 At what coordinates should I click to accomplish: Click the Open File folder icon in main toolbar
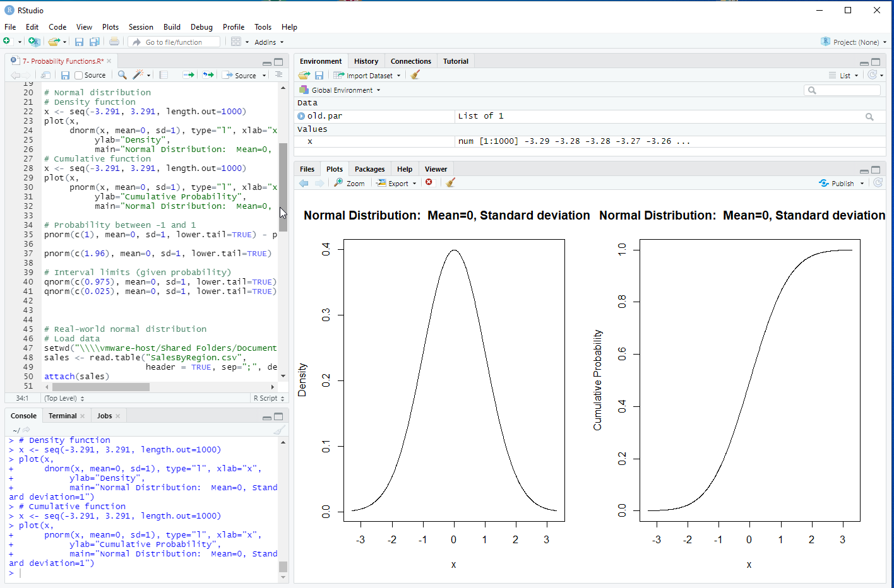pos(54,42)
